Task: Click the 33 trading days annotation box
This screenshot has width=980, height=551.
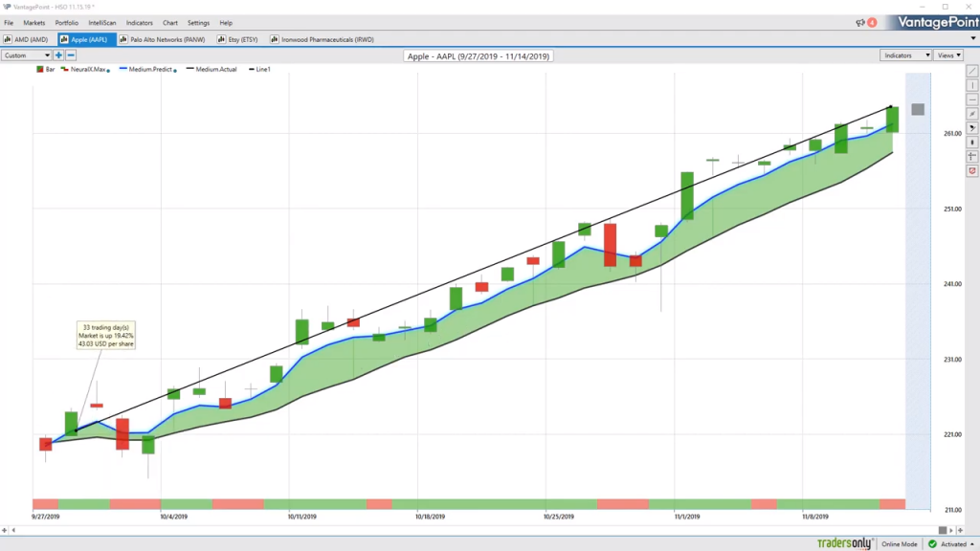Action: [x=105, y=336]
